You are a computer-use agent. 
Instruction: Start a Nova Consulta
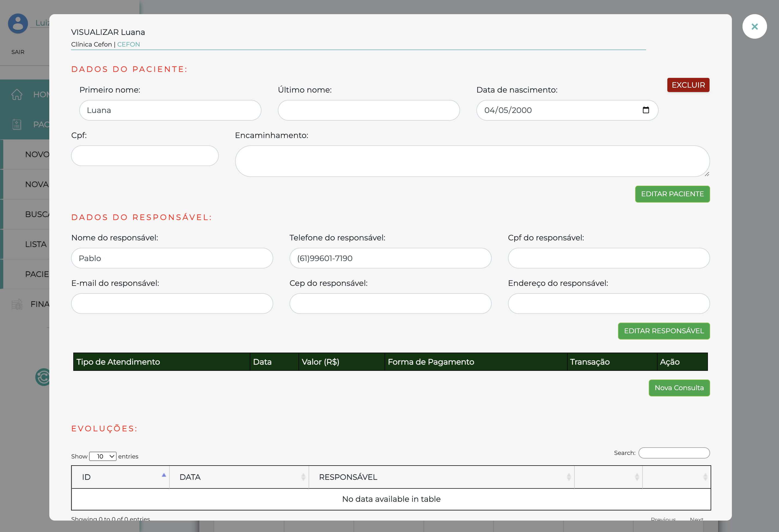[x=679, y=388]
